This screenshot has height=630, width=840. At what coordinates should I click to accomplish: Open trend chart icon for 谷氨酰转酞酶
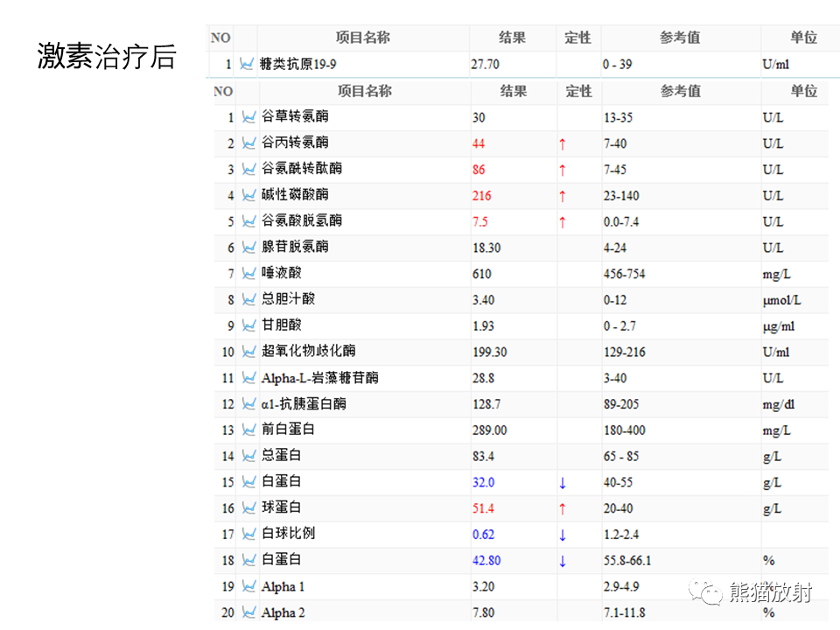(x=248, y=169)
